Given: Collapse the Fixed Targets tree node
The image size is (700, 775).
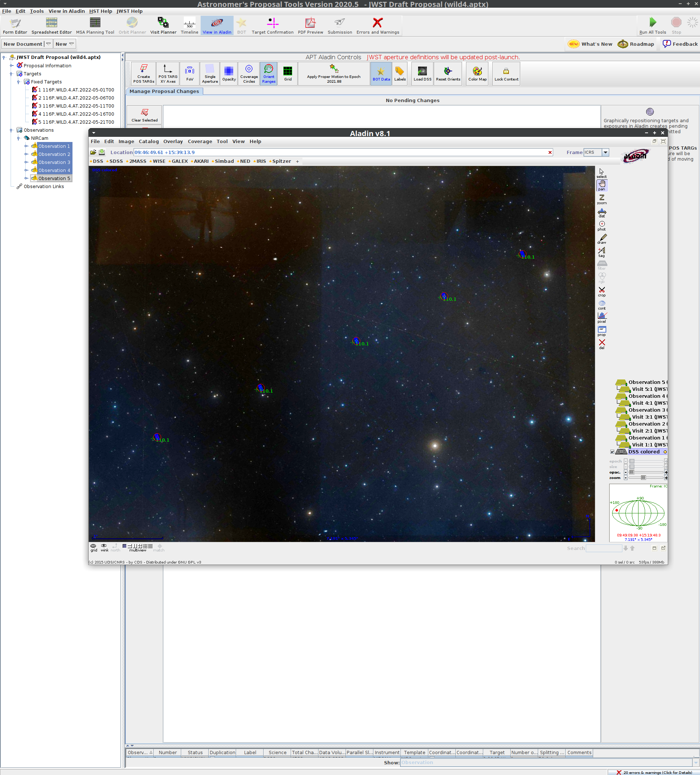Looking at the screenshot, I should coord(18,82).
